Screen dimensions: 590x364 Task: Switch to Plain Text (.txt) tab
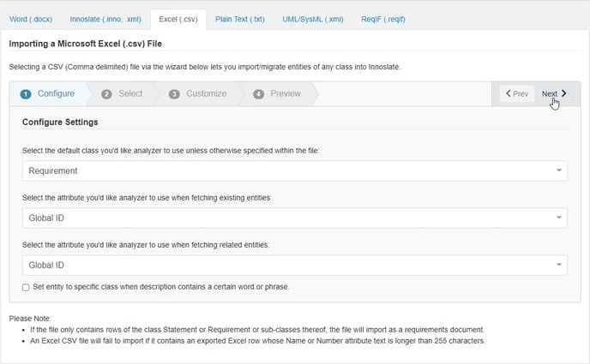click(x=240, y=19)
